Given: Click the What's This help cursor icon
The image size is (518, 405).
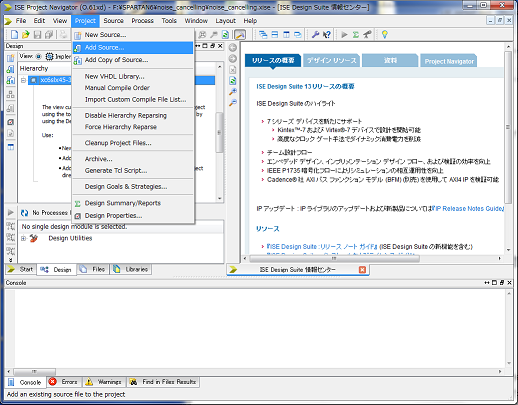Looking at the screenshot, I should (327, 34).
